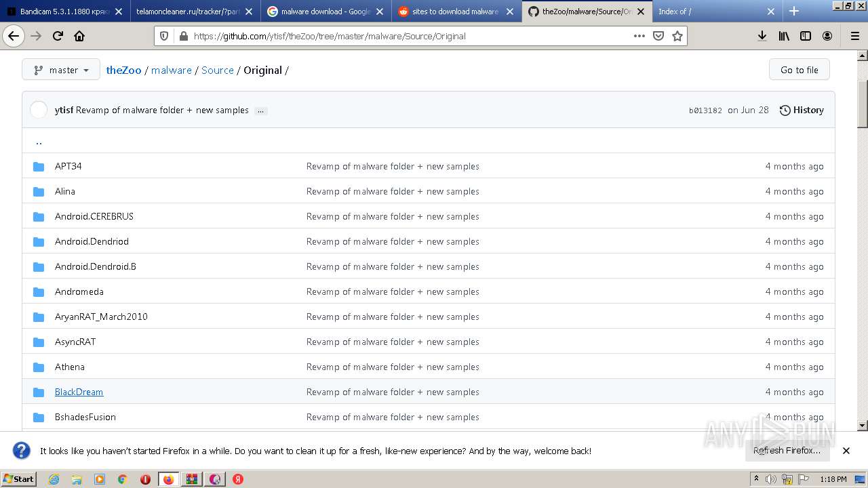This screenshot has height=488, width=868.
Task: Open the Andromeda folder
Action: (79, 291)
